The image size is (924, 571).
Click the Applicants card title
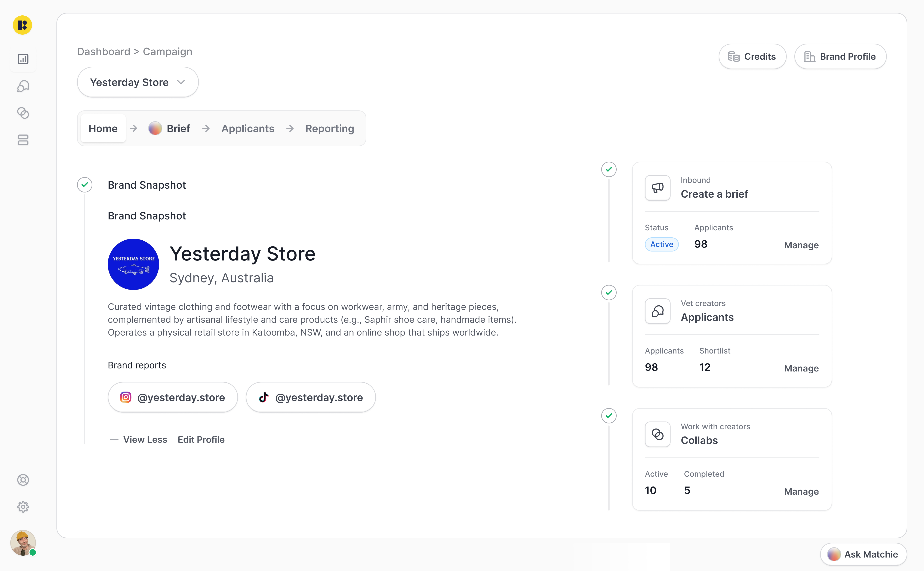click(707, 317)
